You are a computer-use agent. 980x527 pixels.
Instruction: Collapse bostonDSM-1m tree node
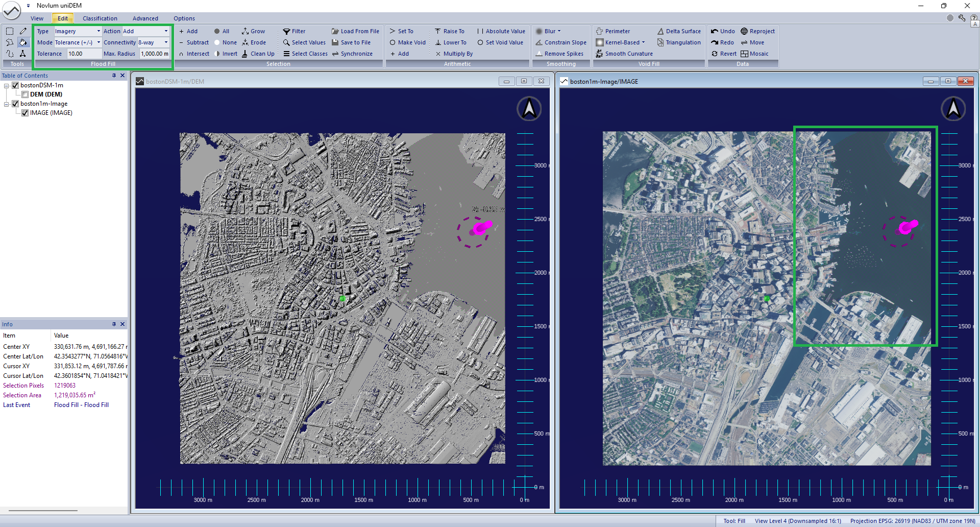[6, 85]
